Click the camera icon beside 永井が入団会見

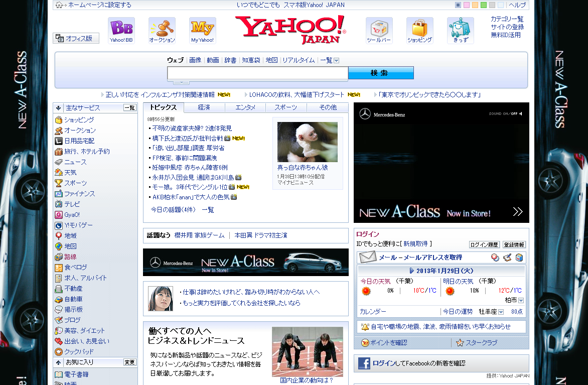[x=238, y=178]
